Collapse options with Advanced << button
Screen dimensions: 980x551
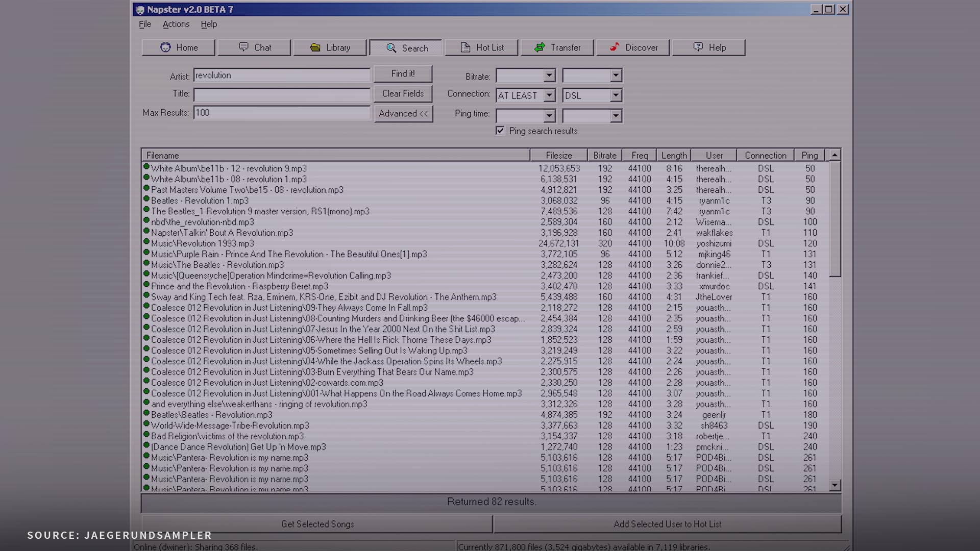tap(403, 113)
